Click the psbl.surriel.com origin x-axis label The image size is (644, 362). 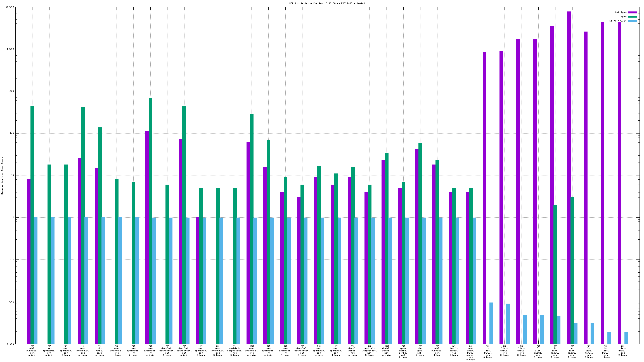(32, 351)
